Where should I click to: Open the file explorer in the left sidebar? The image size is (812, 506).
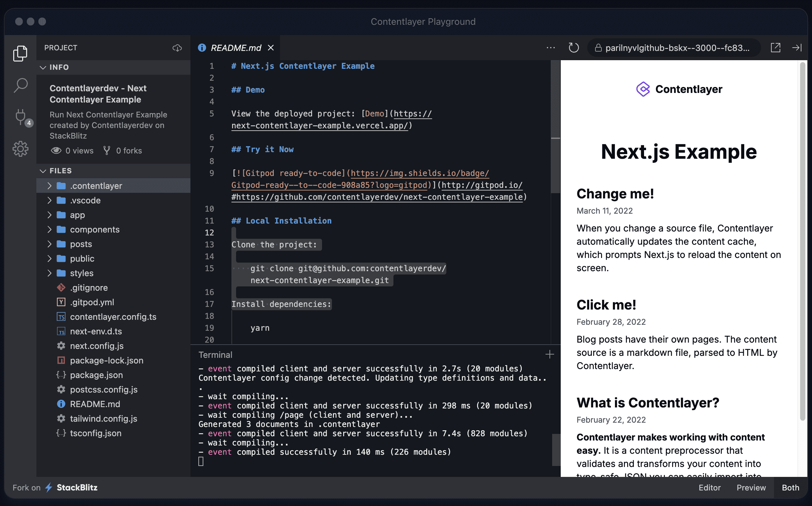pos(20,53)
